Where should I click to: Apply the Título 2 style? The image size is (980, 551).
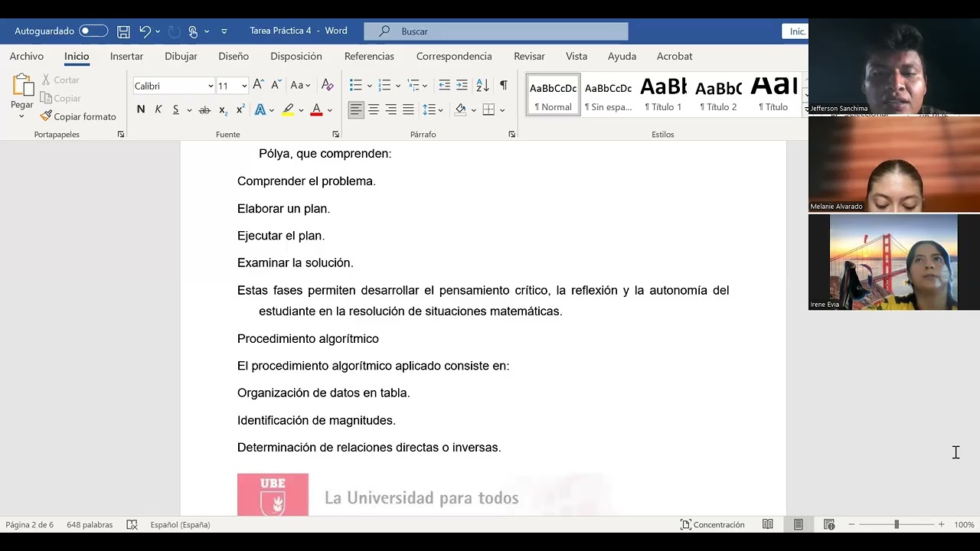coord(718,94)
